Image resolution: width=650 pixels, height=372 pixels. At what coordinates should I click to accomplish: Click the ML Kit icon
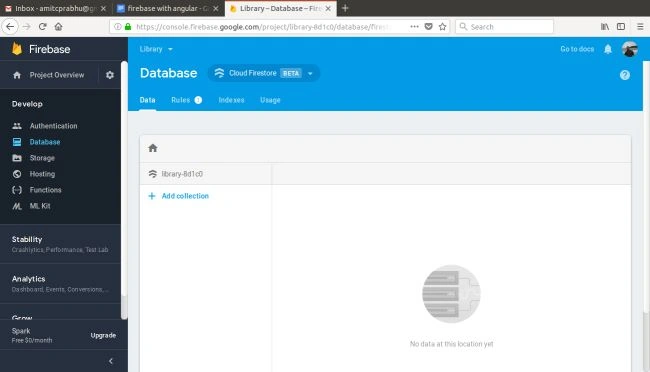click(x=17, y=206)
